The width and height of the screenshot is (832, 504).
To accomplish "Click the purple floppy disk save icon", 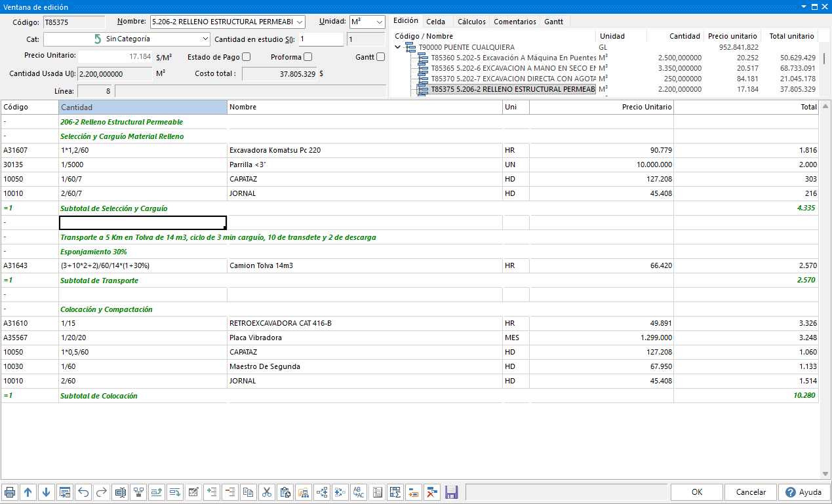I will click(450, 492).
